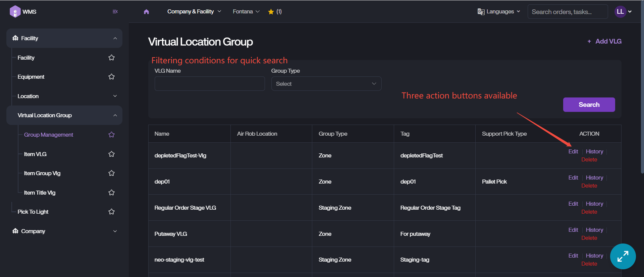Image resolution: width=644 pixels, height=277 pixels.
Task: View History for Regular Order Stage VLG
Action: point(594,204)
